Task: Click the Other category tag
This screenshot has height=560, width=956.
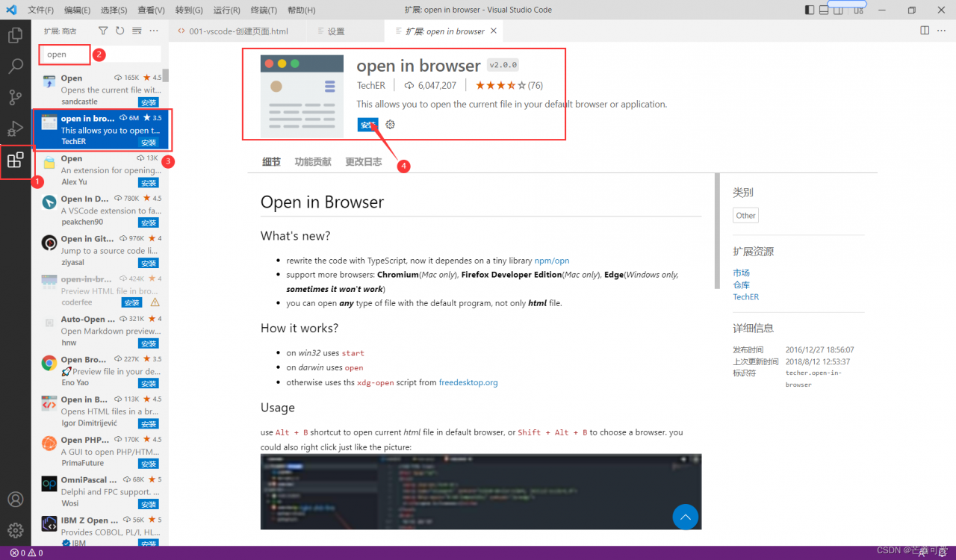Action: [x=745, y=216]
